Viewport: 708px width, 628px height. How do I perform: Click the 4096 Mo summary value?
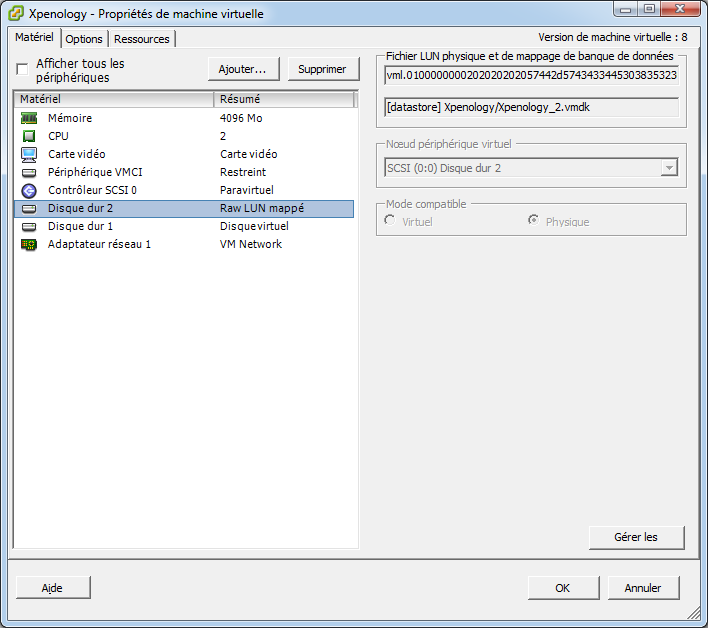click(241, 118)
